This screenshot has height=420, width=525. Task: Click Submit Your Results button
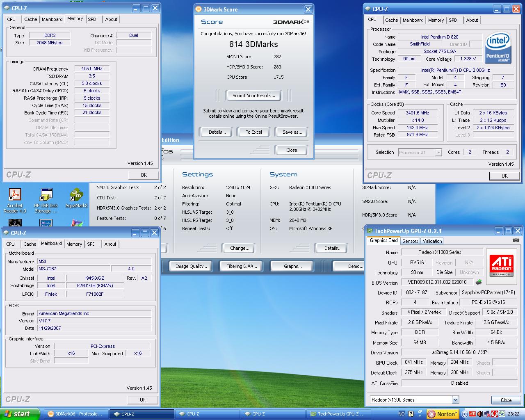[253, 96]
